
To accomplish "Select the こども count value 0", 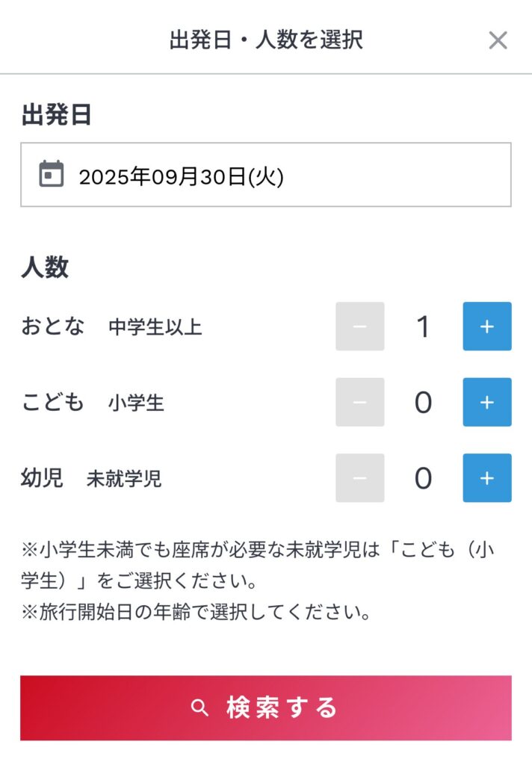I will tap(423, 403).
